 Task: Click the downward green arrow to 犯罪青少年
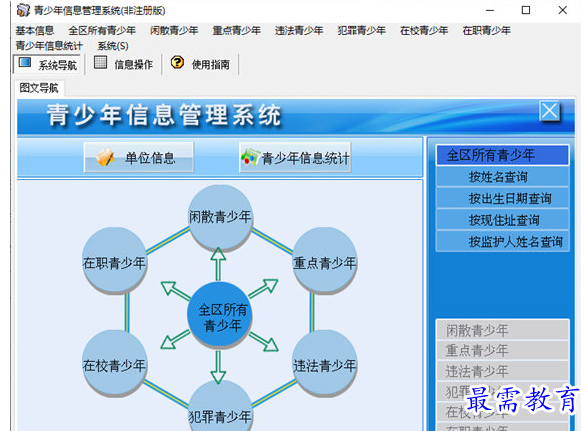click(218, 367)
